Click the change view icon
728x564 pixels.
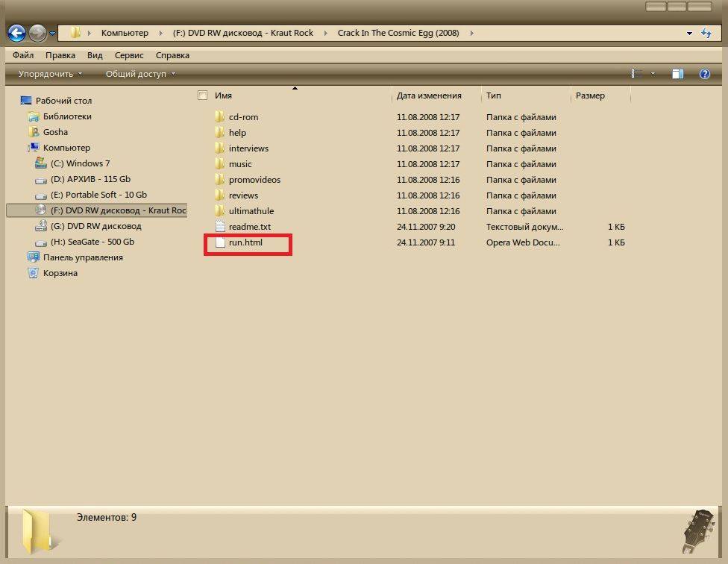click(637, 74)
